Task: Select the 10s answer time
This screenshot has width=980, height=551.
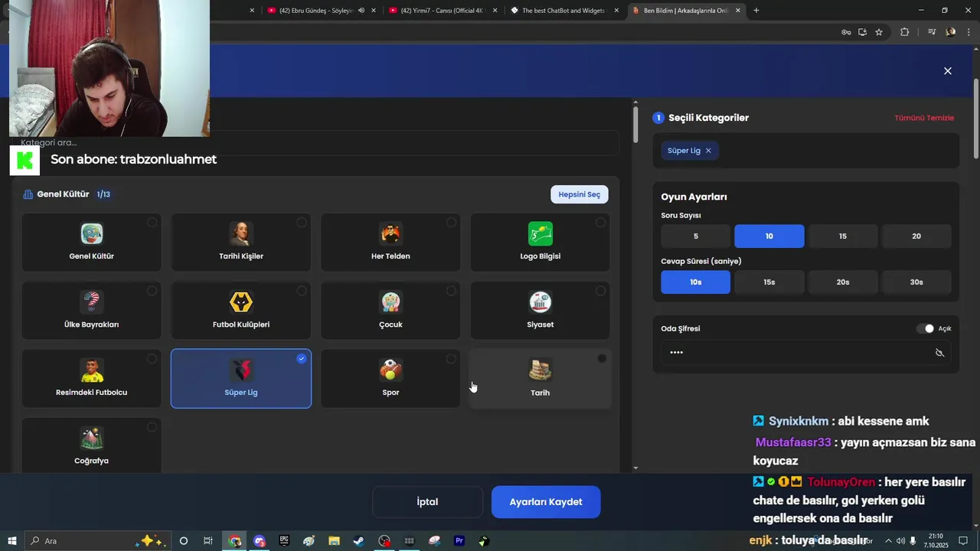Action: [x=696, y=282]
